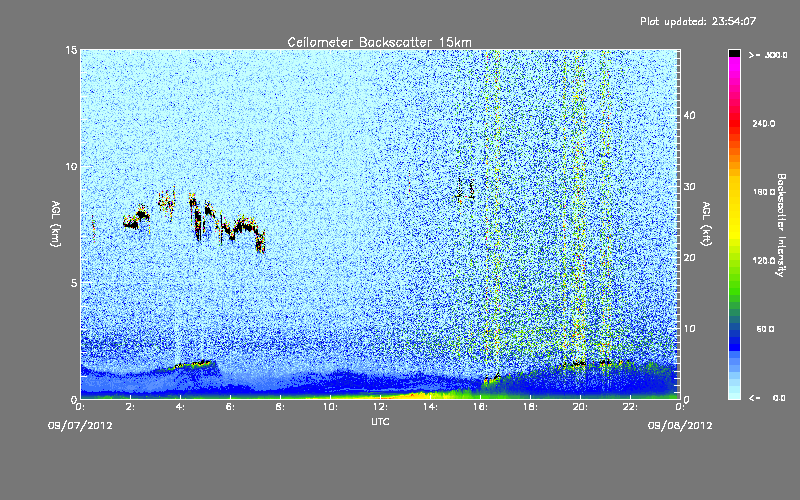Click the '22:' hour tick label
Image resolution: width=800 pixels, height=500 pixels.
tap(631, 407)
